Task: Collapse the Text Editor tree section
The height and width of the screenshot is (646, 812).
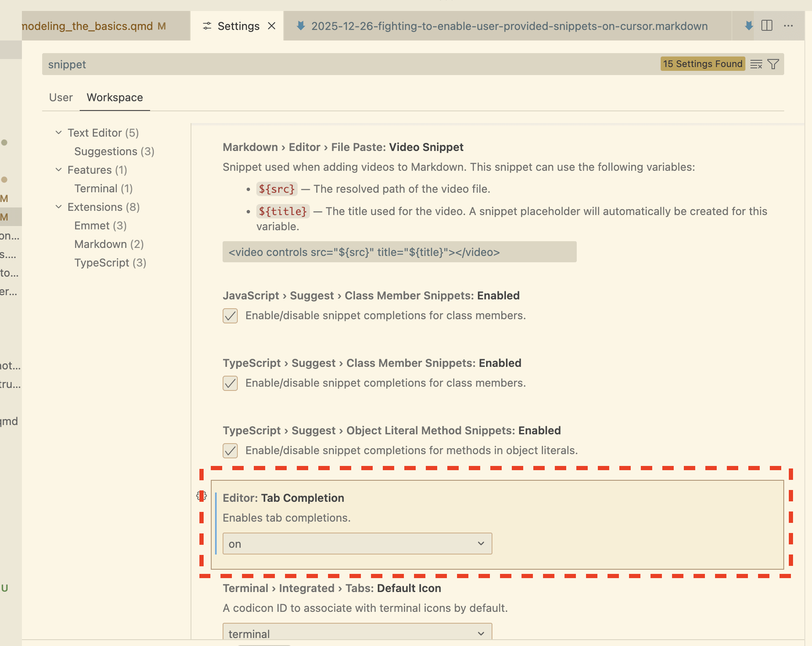Action: click(x=58, y=132)
